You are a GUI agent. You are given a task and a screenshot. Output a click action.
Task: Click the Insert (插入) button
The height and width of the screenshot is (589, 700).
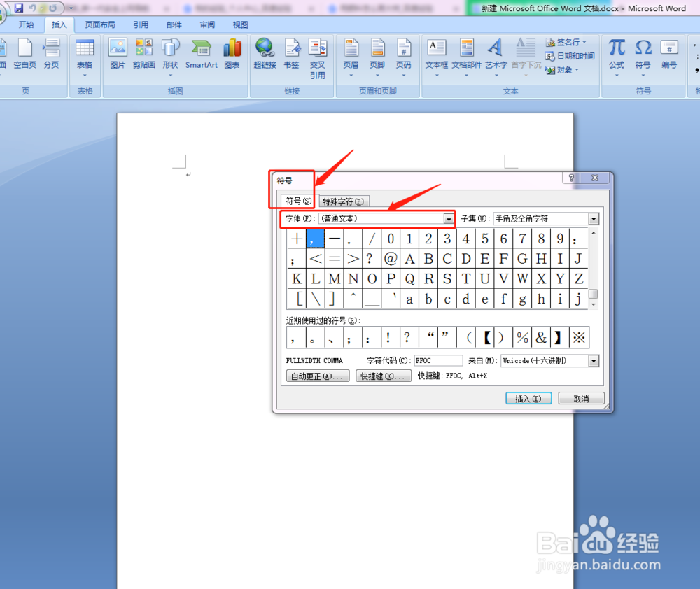coord(528,399)
